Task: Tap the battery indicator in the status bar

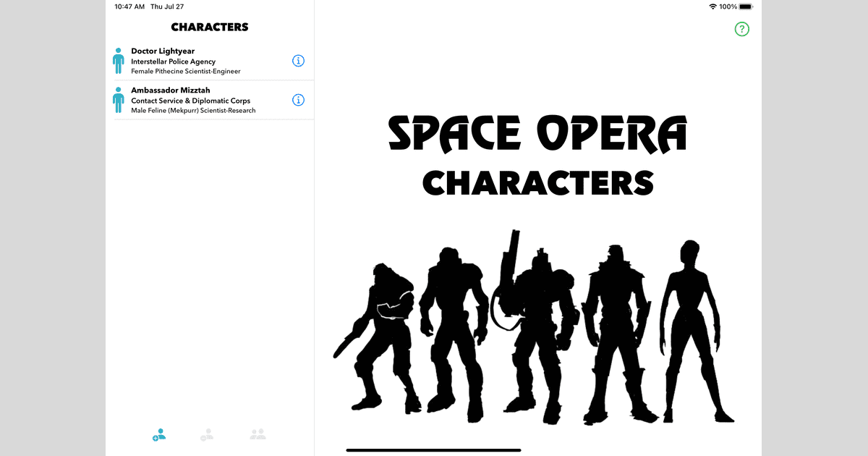Action: (745, 6)
